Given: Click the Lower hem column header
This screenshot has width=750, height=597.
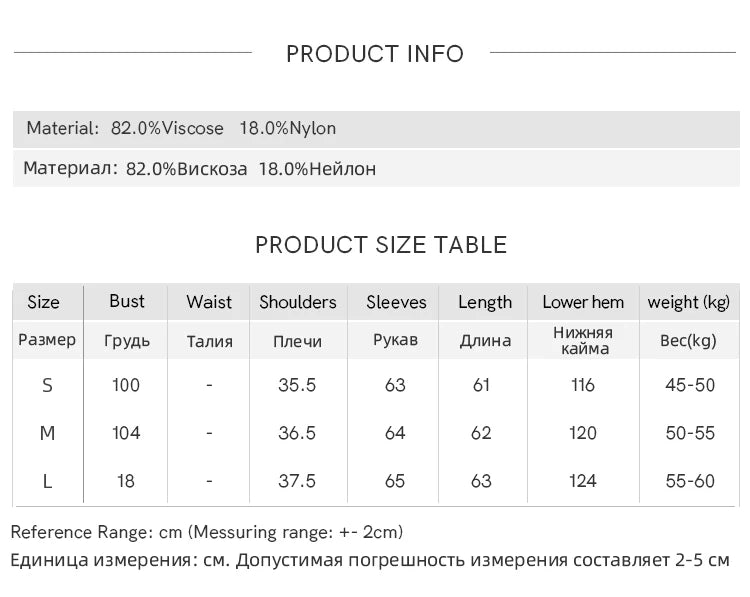Looking at the screenshot, I should (583, 302).
